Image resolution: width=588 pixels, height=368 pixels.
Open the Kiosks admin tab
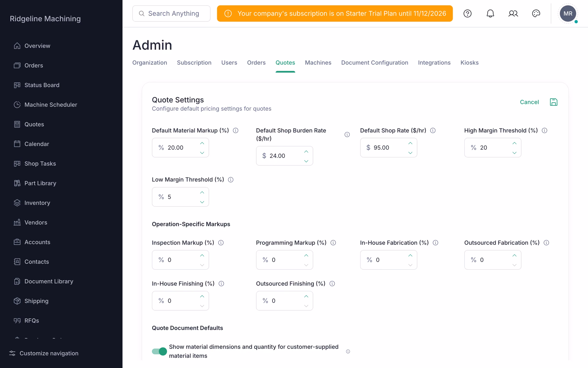469,63
